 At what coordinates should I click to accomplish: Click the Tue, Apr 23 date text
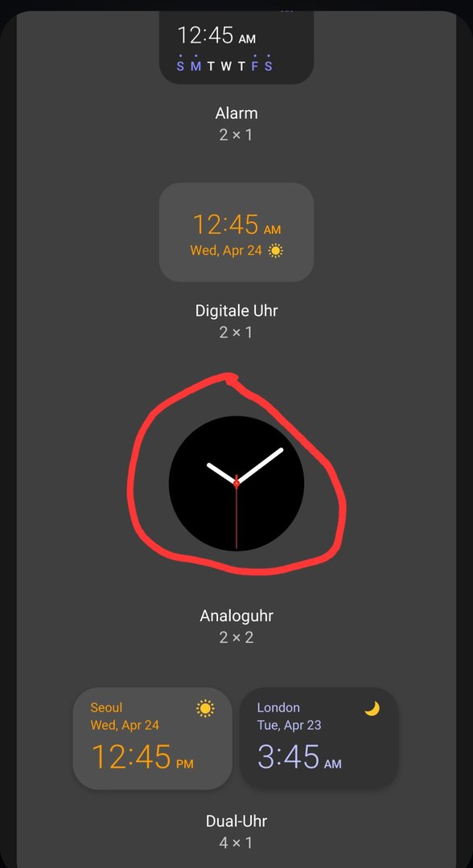point(289,725)
